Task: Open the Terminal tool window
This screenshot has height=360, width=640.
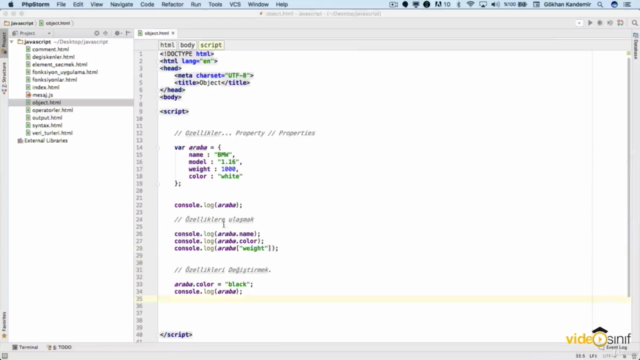Action: [x=25, y=347]
